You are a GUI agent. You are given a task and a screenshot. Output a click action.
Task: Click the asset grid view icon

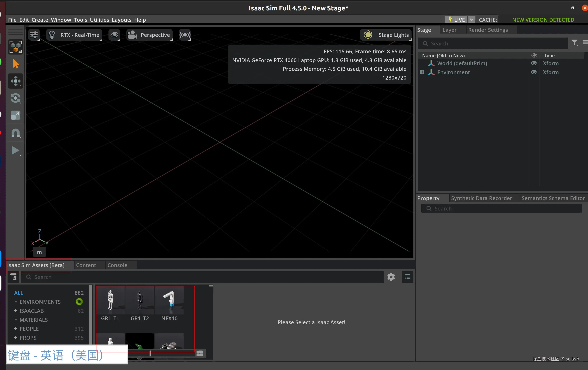point(200,353)
